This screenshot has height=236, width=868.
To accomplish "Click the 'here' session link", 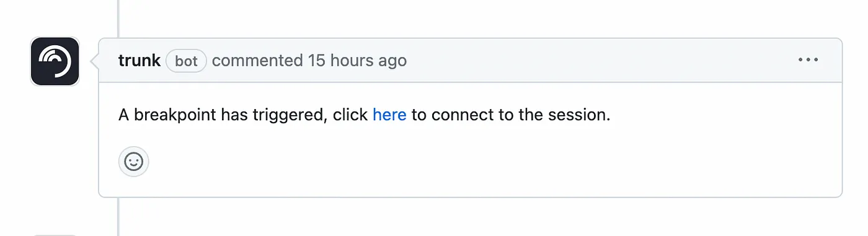I will (389, 115).
